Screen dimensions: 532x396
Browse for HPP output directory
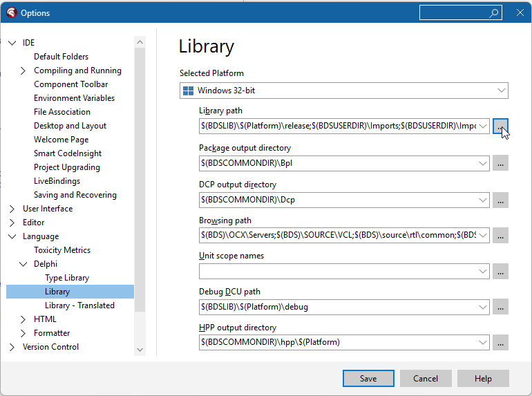pyautogui.click(x=500, y=342)
